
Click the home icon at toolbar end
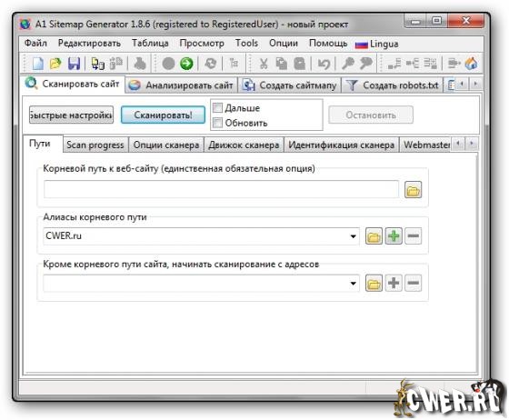[471, 64]
